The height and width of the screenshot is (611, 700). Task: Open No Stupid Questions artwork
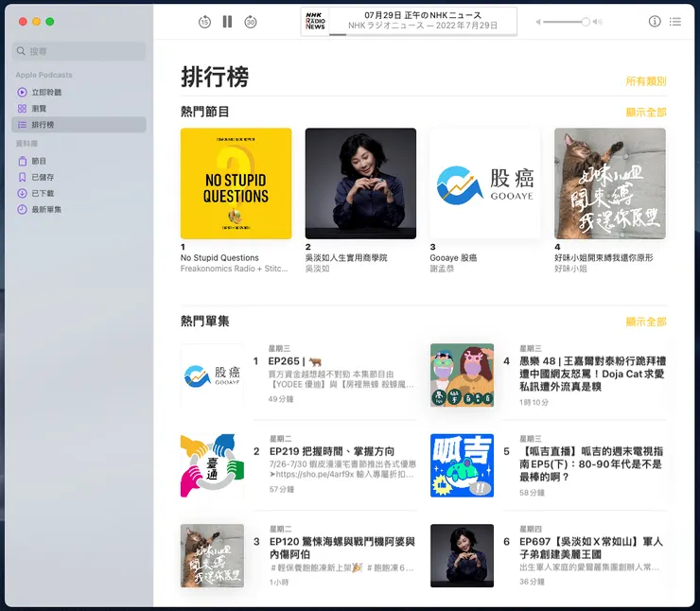pos(236,183)
